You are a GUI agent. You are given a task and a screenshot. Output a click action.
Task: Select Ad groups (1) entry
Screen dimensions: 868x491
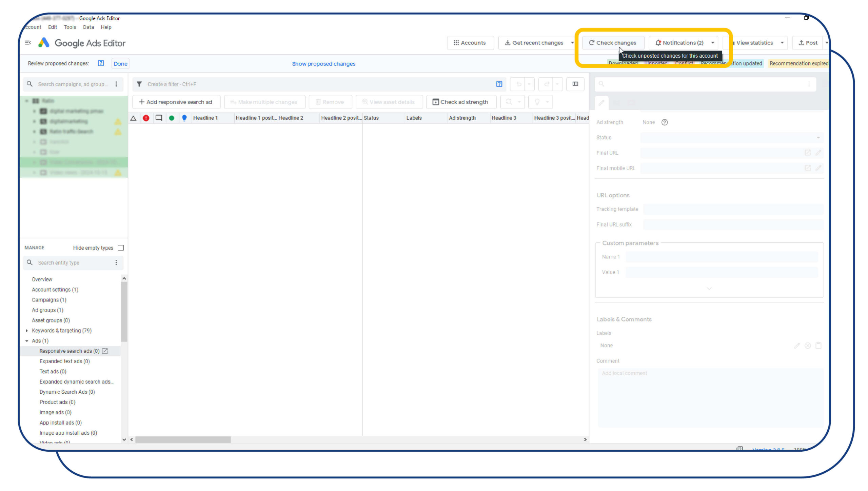(x=47, y=310)
